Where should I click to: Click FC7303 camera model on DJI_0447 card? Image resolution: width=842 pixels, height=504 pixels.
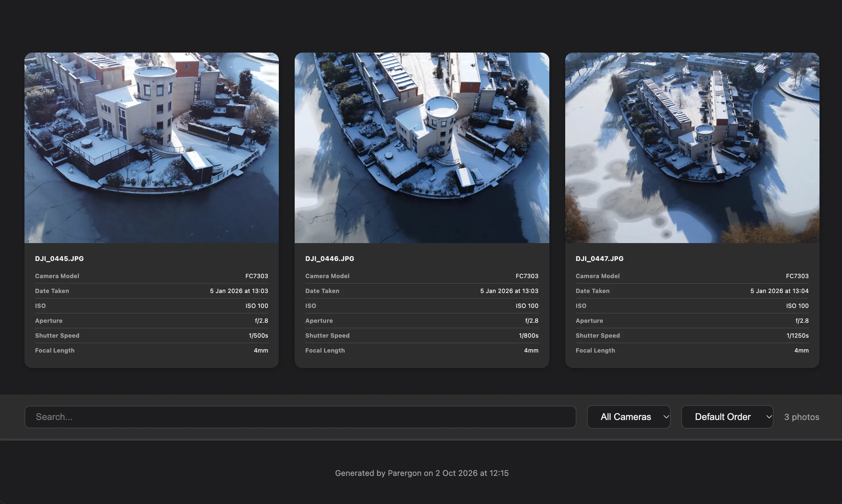[797, 276]
